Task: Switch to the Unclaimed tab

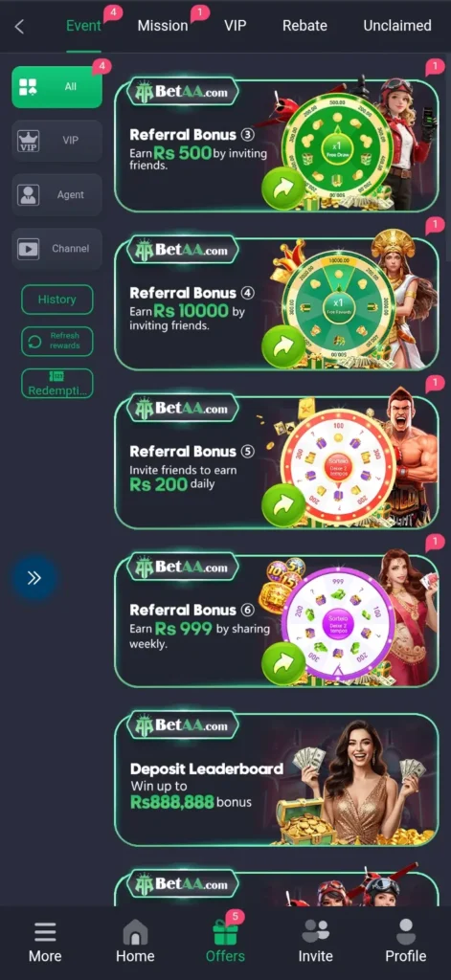Action: 397,26
